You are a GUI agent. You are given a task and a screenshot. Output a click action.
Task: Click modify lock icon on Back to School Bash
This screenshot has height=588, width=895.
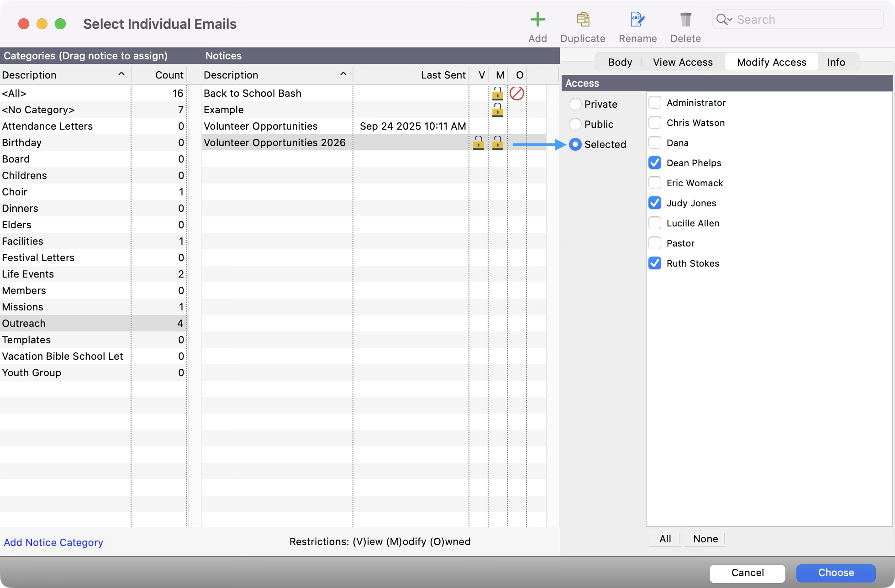tap(498, 93)
